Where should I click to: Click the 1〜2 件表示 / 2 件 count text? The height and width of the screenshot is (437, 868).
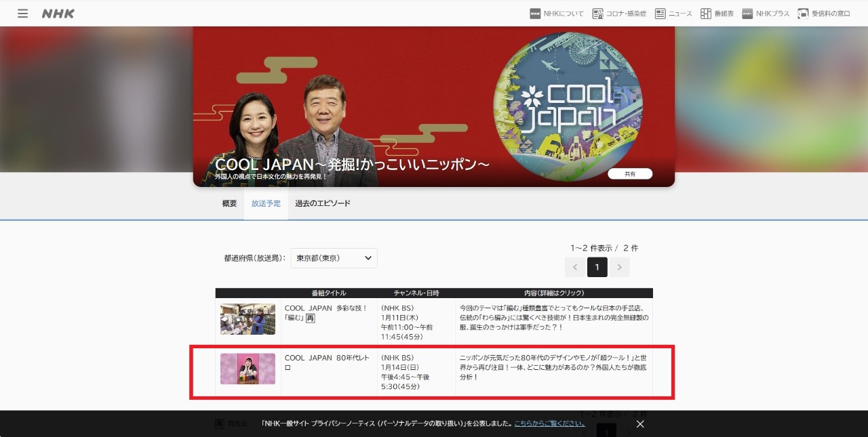click(x=604, y=248)
